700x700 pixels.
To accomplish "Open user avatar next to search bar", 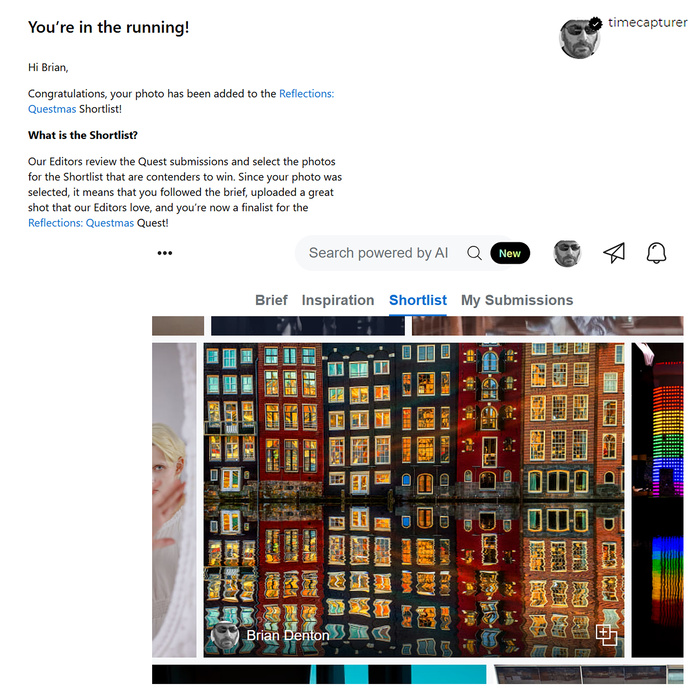I will pos(567,253).
